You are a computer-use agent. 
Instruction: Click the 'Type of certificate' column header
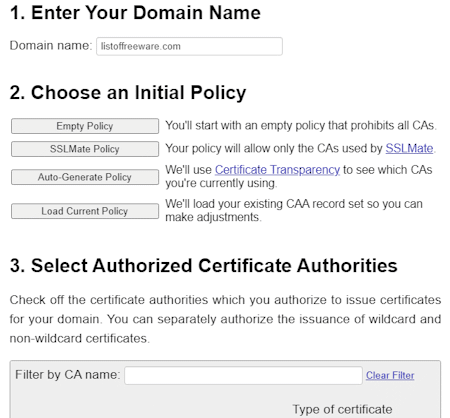pyautogui.click(x=342, y=409)
